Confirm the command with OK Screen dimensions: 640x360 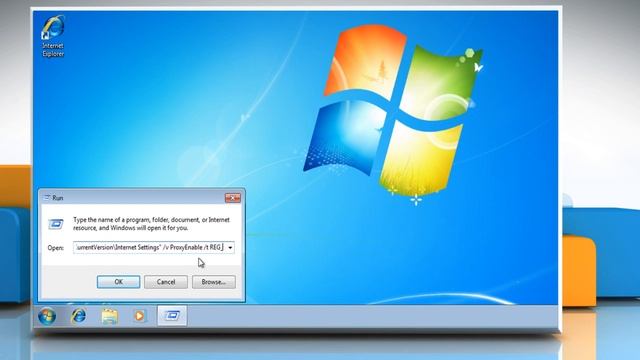[x=118, y=282]
